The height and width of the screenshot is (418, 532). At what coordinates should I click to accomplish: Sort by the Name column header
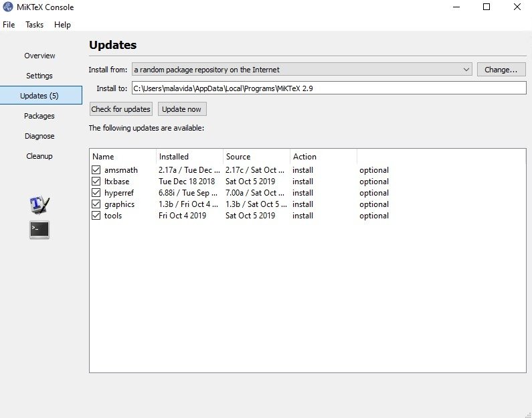pyautogui.click(x=122, y=157)
